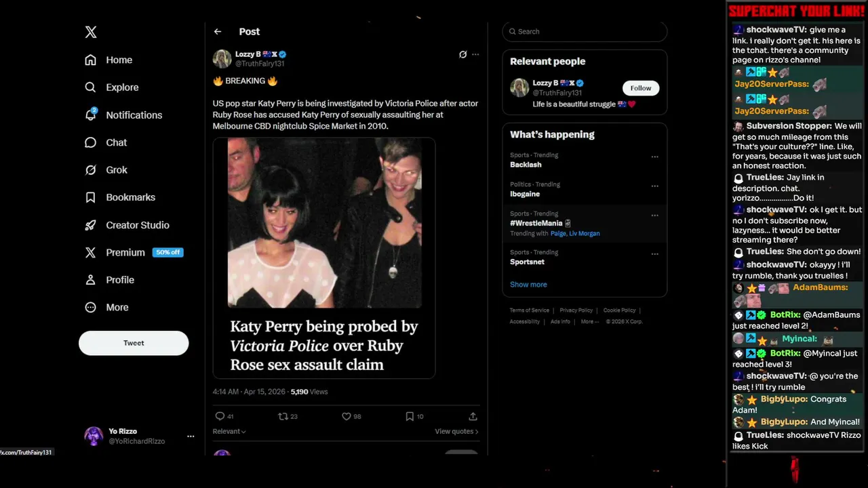Navigate to Home in the sidebar

119,60
